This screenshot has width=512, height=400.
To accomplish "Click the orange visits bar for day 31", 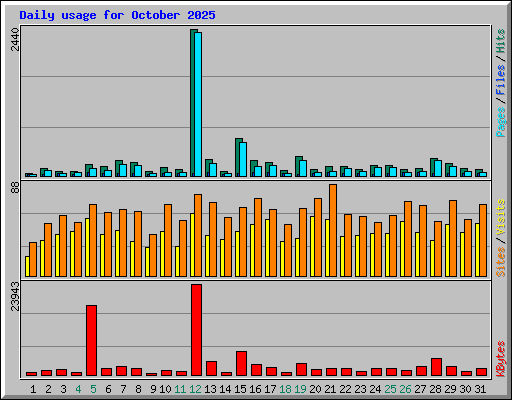I will [x=483, y=240].
